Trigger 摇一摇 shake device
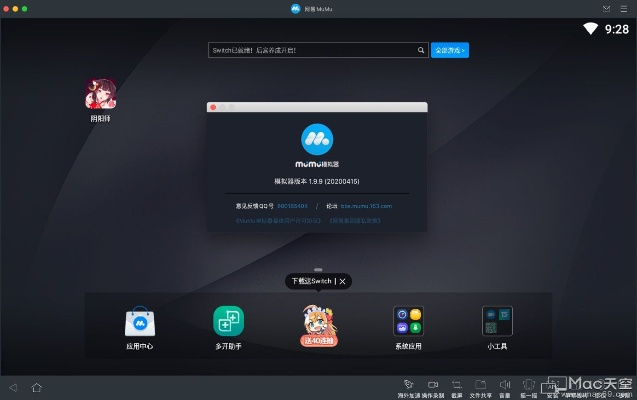This screenshot has width=637, height=400. click(x=529, y=388)
